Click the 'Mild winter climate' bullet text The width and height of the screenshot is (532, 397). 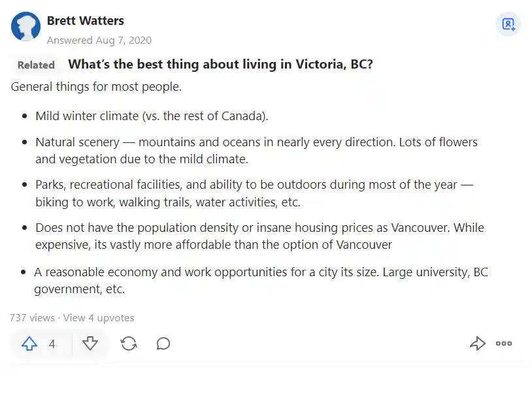tap(152, 116)
